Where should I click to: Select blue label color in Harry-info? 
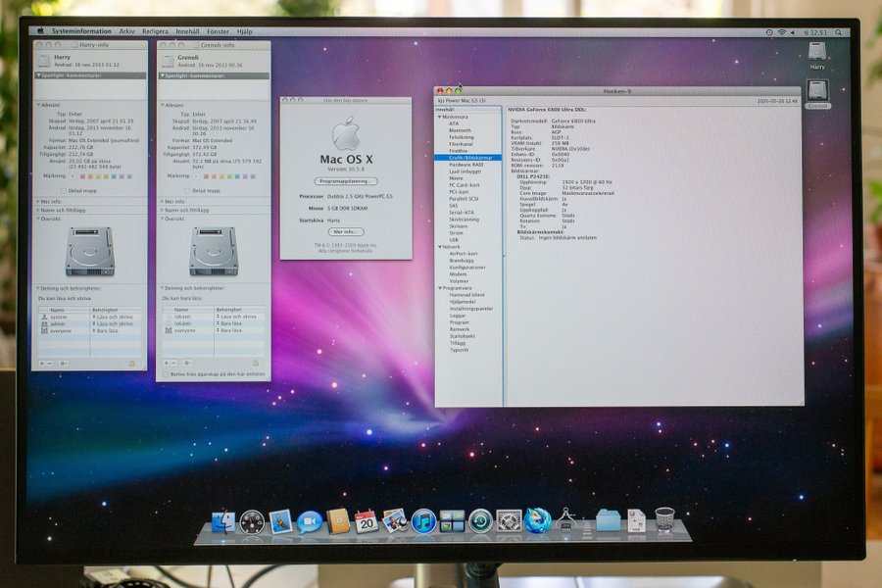pos(115,176)
